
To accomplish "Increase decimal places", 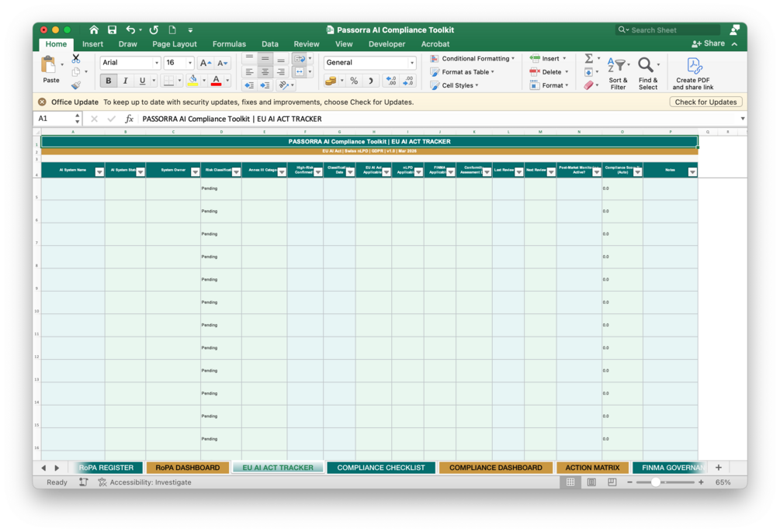I will 391,81.
